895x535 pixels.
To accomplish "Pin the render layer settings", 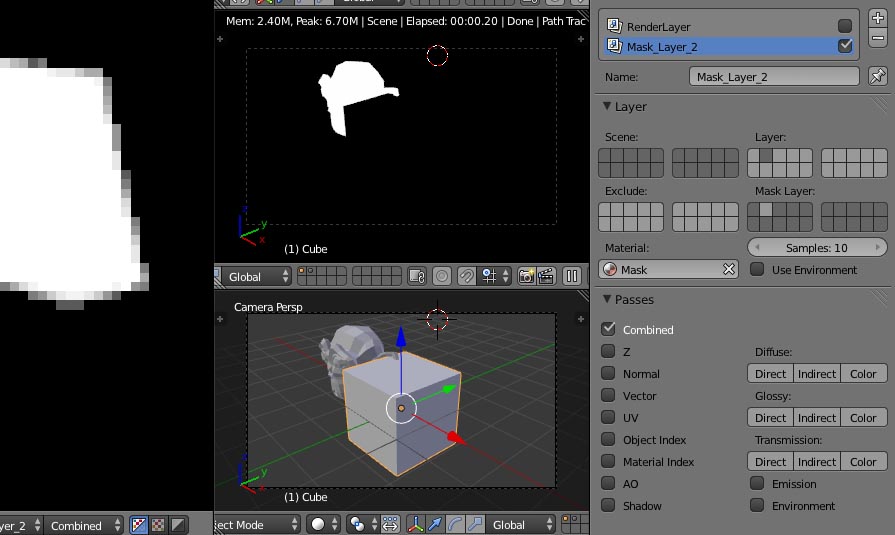I will pyautogui.click(x=878, y=76).
